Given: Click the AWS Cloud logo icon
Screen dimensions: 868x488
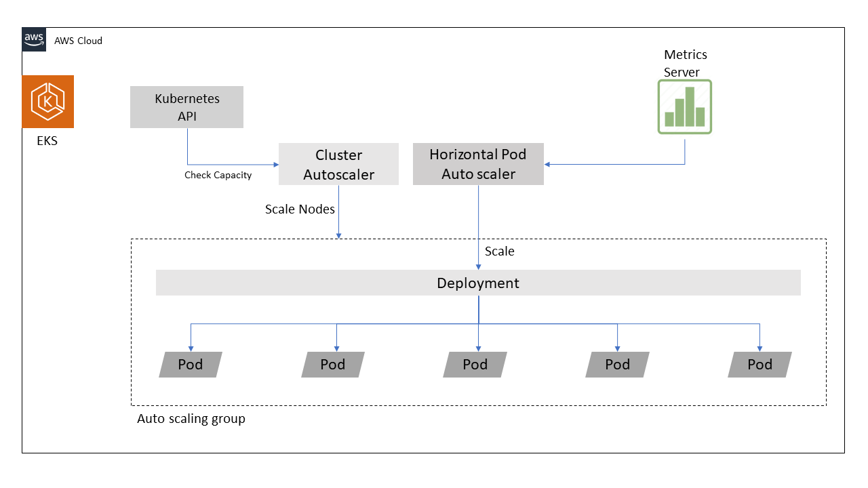Looking at the screenshot, I should click(33, 39).
